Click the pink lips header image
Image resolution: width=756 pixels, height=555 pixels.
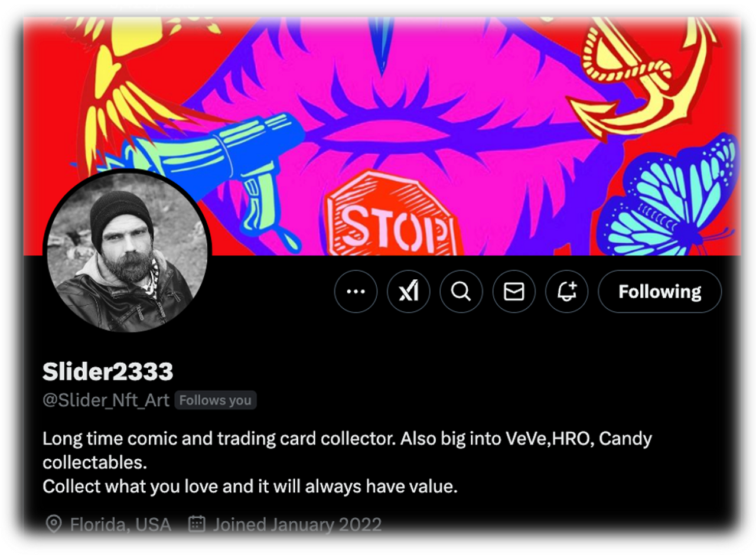point(382,136)
